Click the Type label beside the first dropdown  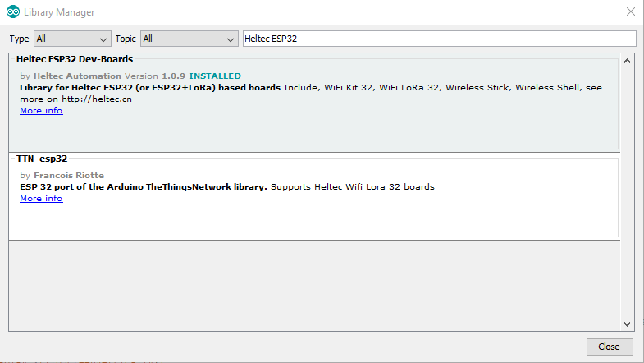click(x=19, y=39)
